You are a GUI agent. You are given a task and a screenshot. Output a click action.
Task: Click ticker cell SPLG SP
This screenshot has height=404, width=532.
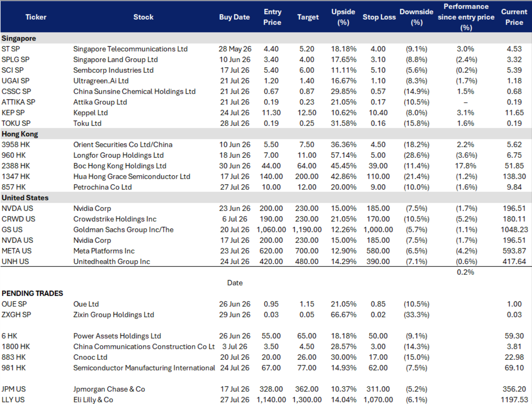[16, 60]
